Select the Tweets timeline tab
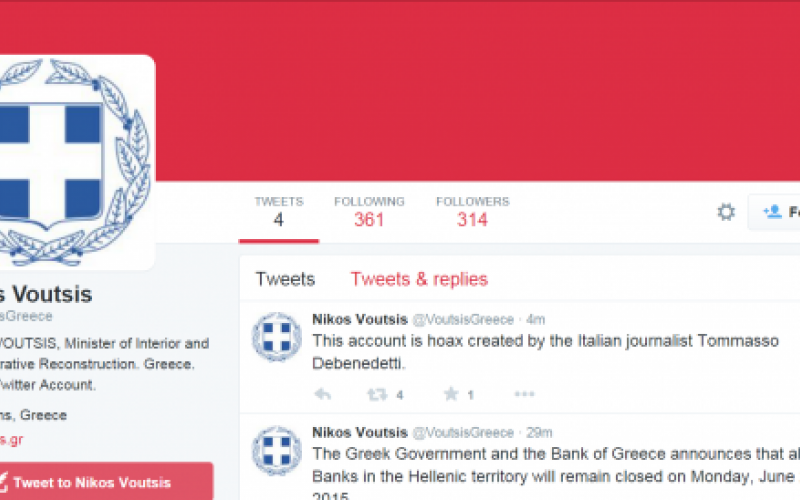 pyautogui.click(x=285, y=279)
